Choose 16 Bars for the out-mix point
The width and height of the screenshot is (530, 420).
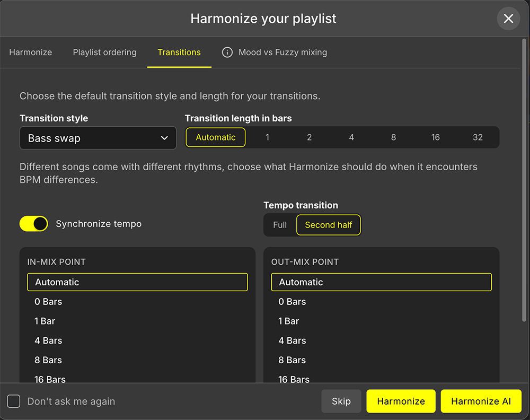click(x=294, y=379)
